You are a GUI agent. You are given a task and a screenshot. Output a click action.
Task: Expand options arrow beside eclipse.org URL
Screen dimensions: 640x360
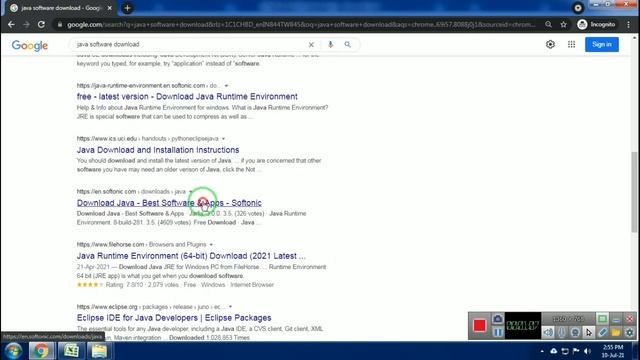tap(230, 307)
